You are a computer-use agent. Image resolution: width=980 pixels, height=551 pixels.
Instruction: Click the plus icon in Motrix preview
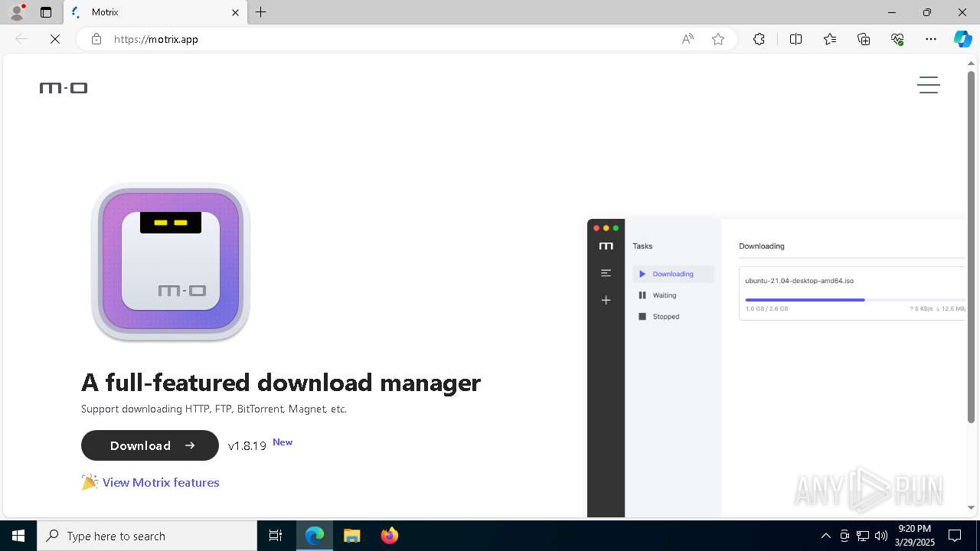point(606,300)
